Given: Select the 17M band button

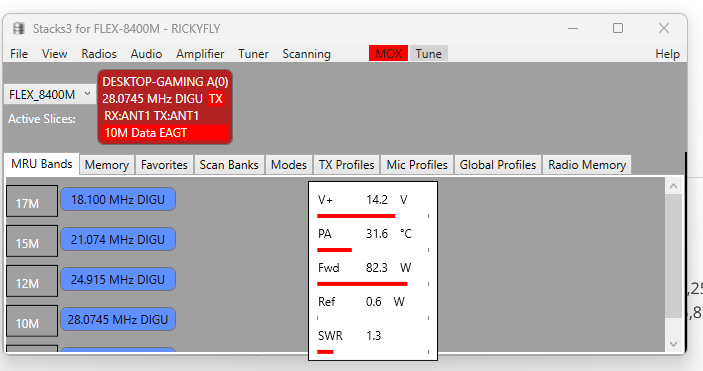Looking at the screenshot, I should coord(32,201).
